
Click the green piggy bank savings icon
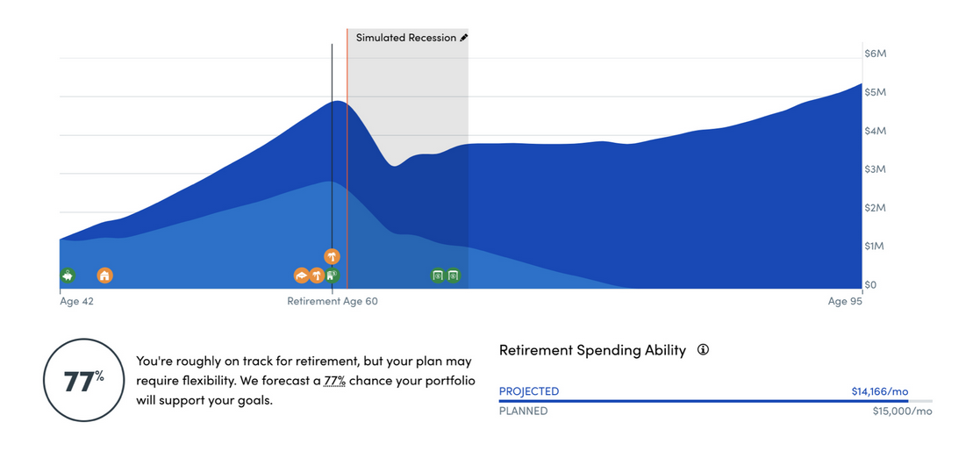[x=68, y=275]
